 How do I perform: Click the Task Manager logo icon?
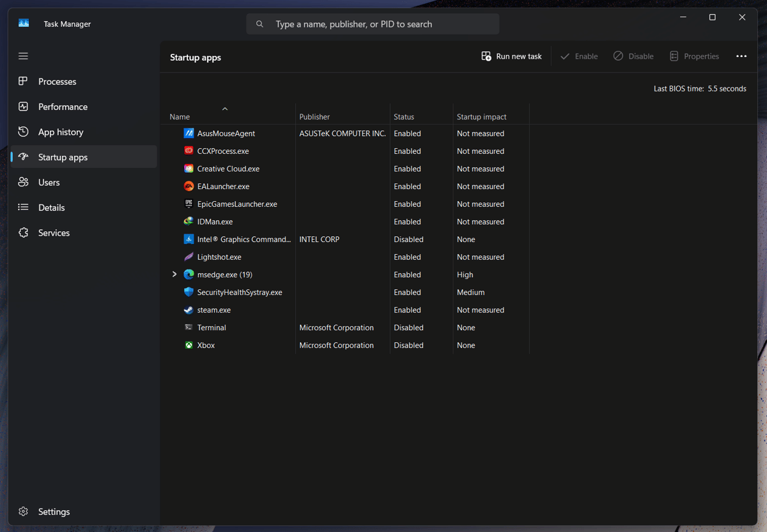[x=23, y=23]
